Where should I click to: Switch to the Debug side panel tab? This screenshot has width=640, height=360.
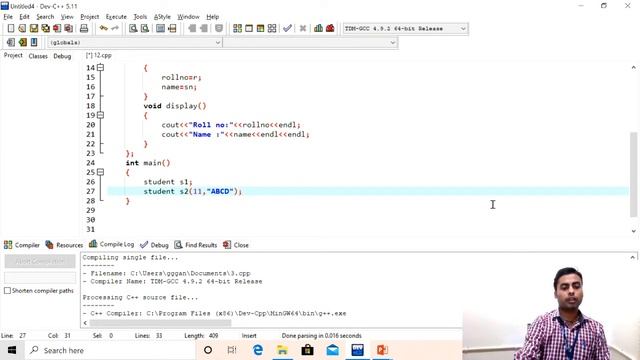(62, 56)
